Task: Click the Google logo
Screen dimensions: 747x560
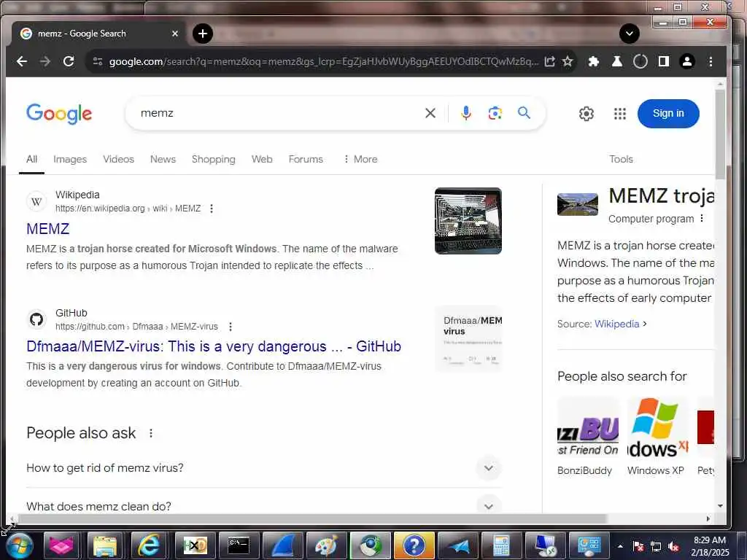Action: [x=59, y=113]
